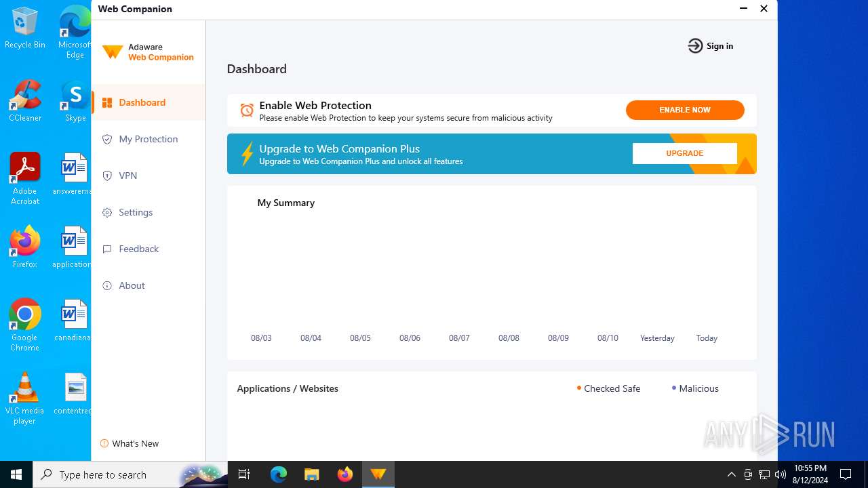This screenshot has width=868, height=488.
Task: Click the Checked Safe legend entry
Action: click(608, 388)
